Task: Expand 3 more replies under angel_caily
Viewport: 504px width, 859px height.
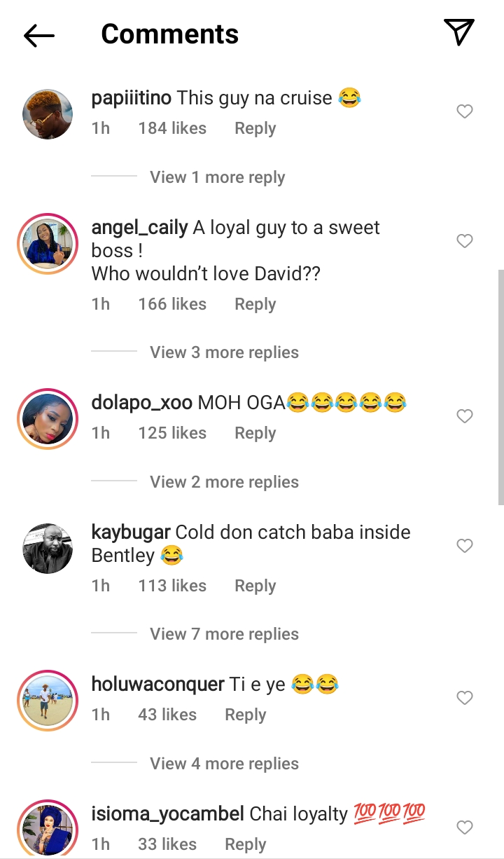Action: click(x=224, y=352)
